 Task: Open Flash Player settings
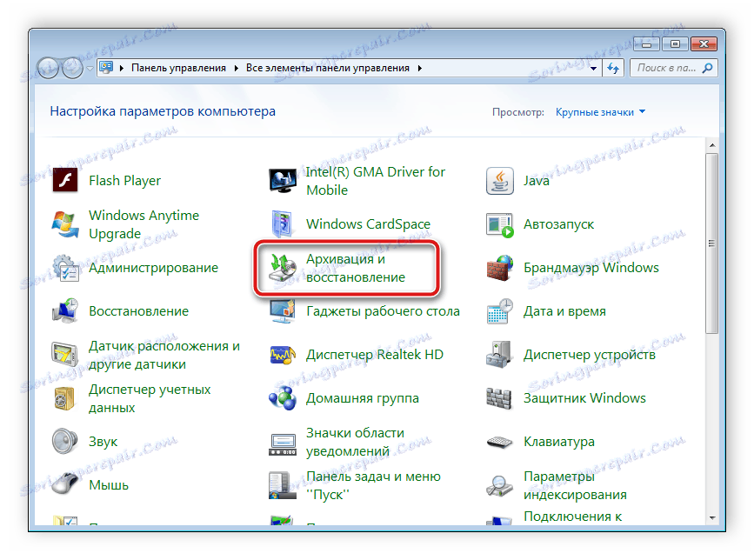click(124, 180)
